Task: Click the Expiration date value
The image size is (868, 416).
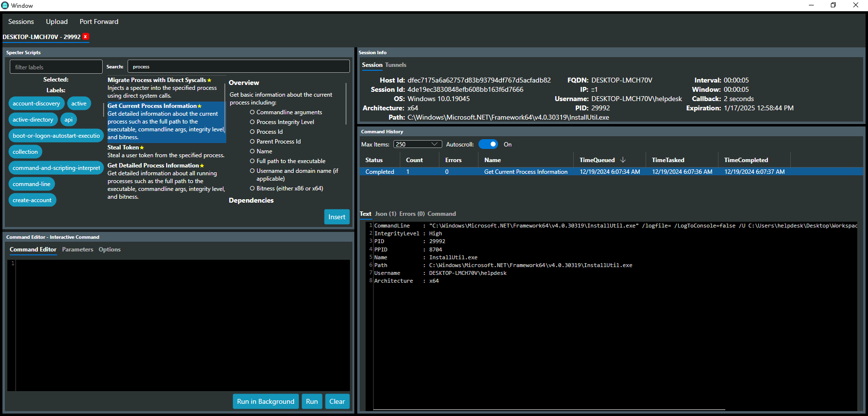Action: [x=759, y=108]
